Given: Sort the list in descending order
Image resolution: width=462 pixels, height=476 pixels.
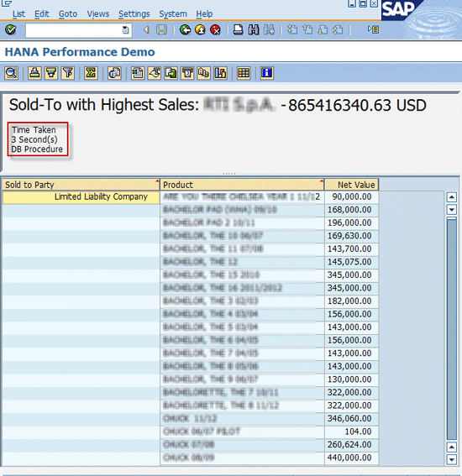Looking at the screenshot, I should point(51,73).
